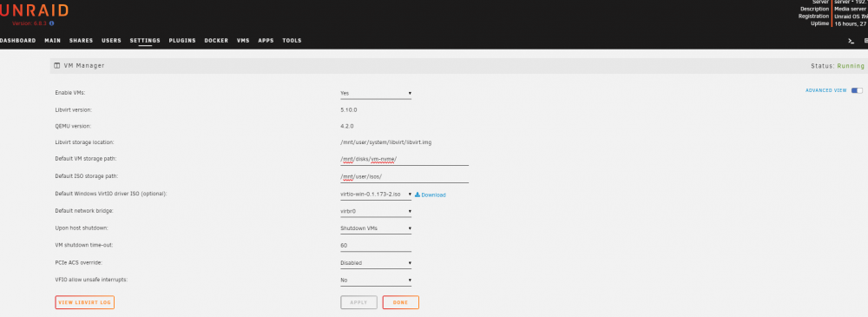Click the VM shutdown time-out field

pos(376,246)
